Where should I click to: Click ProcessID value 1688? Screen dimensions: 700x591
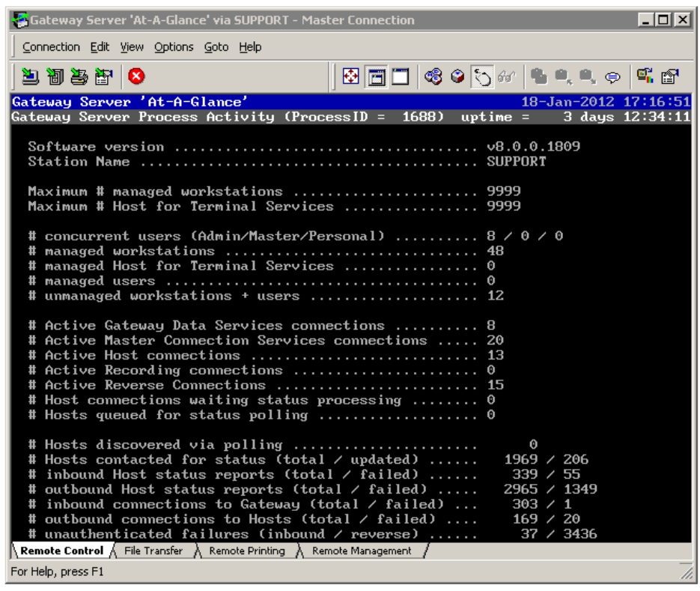tap(419, 117)
